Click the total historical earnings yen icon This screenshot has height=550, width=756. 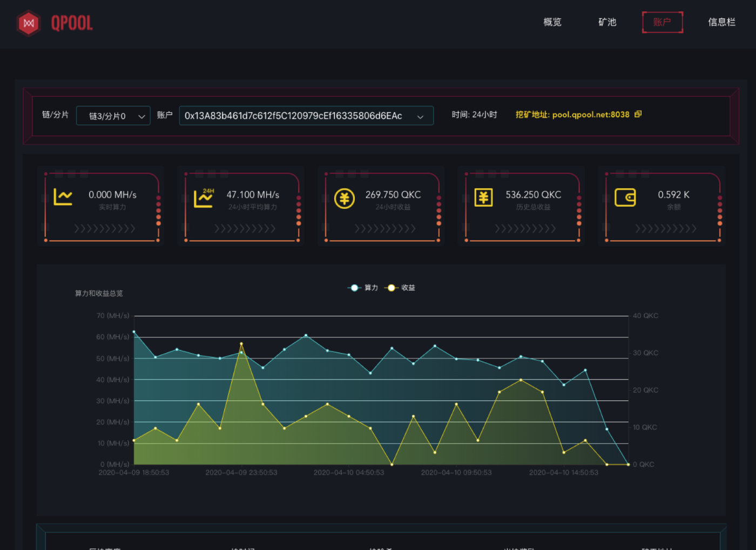pos(483,198)
